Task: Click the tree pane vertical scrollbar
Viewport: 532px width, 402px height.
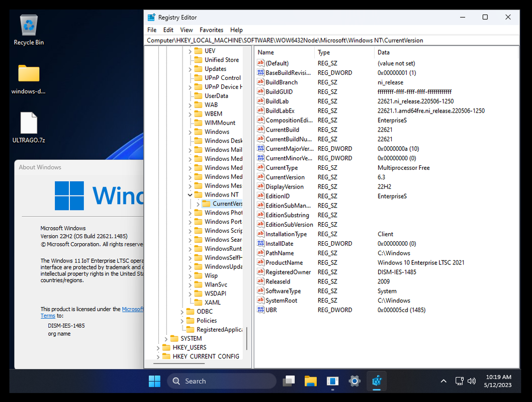Action: [247, 338]
